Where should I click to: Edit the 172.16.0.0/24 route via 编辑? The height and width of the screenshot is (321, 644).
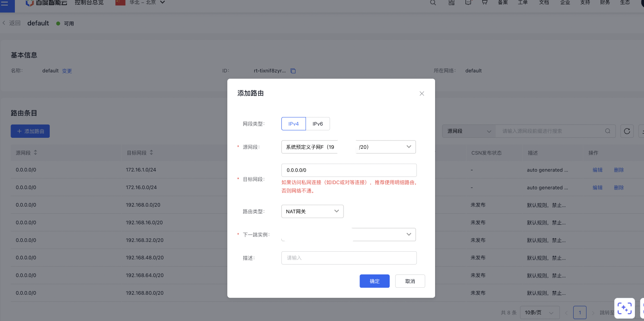(597, 188)
